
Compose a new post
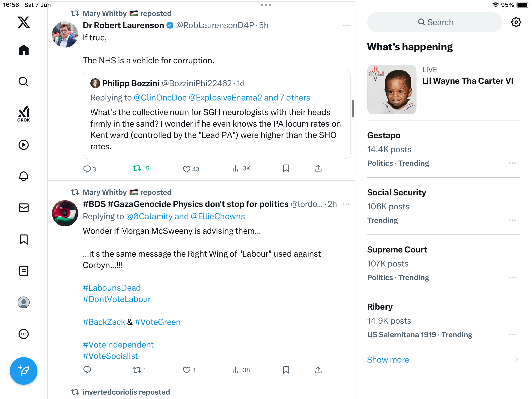[24, 371]
